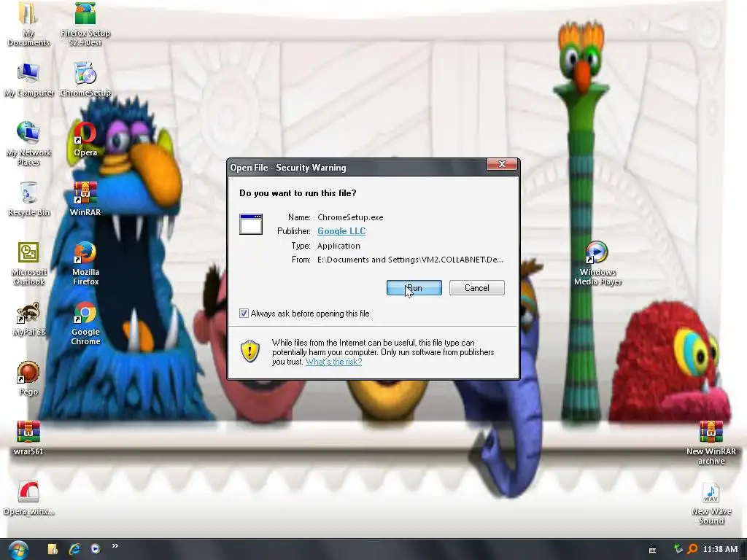This screenshot has width=747, height=560.
Task: Select the Pego desktop shortcut
Action: 28,378
